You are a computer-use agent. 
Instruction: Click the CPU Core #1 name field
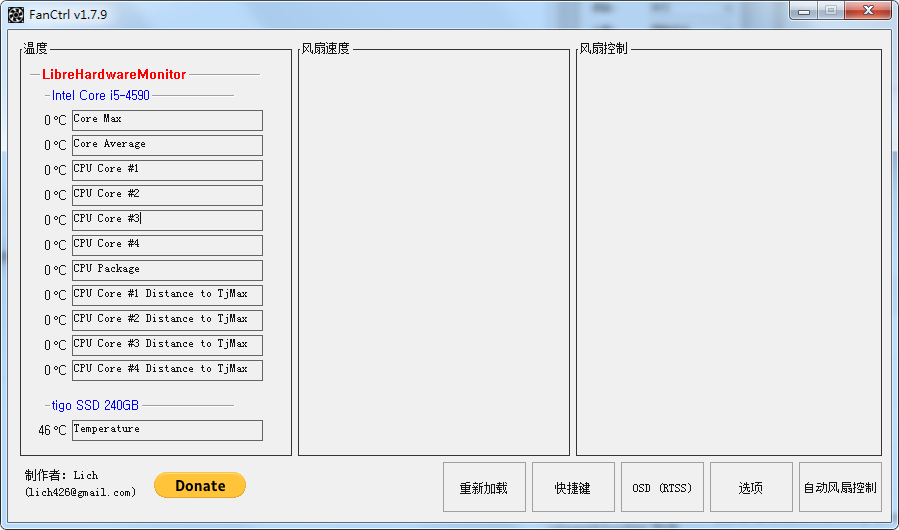click(167, 170)
